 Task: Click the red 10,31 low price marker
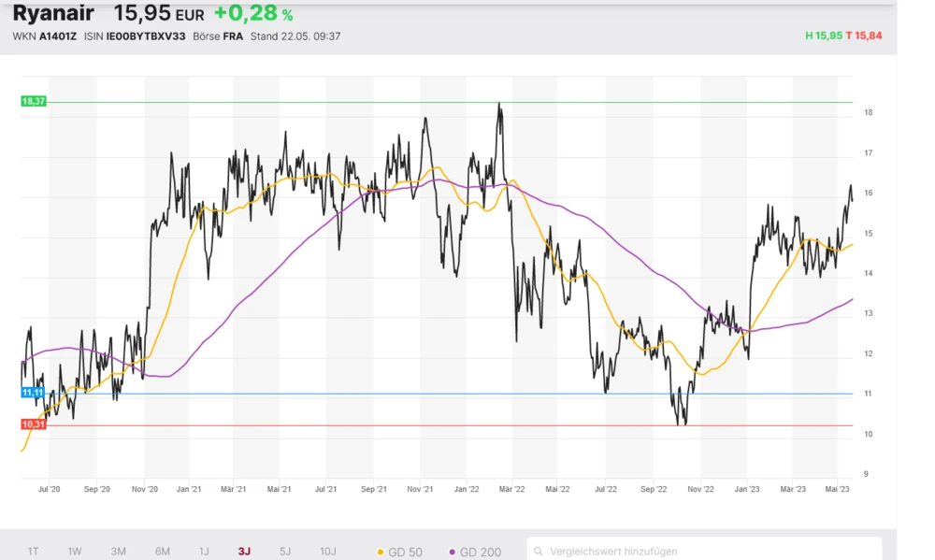coord(34,424)
